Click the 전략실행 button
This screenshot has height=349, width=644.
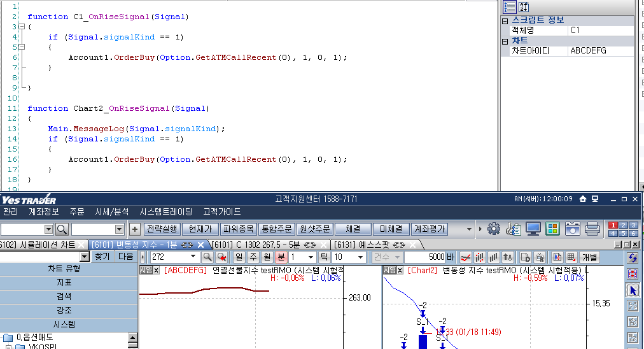[162, 229]
